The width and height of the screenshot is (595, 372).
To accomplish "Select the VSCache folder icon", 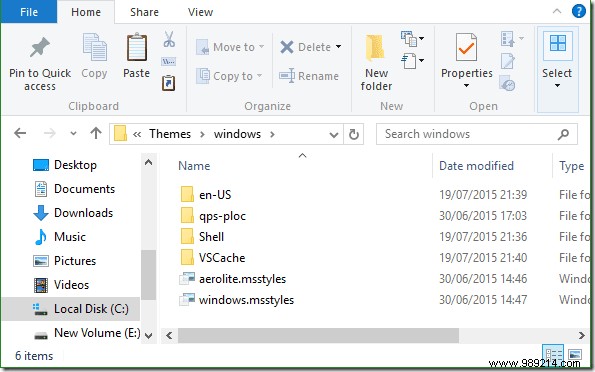I will pyautogui.click(x=187, y=258).
